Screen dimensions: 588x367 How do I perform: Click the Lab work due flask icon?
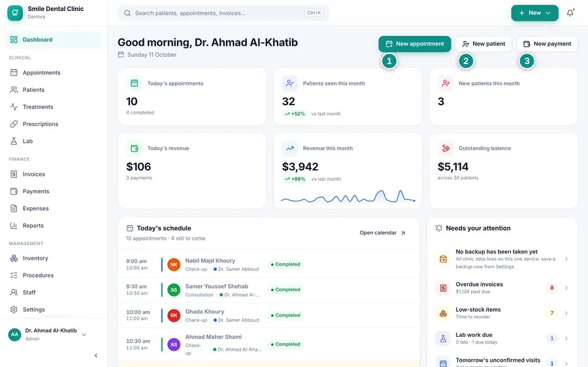pos(443,338)
